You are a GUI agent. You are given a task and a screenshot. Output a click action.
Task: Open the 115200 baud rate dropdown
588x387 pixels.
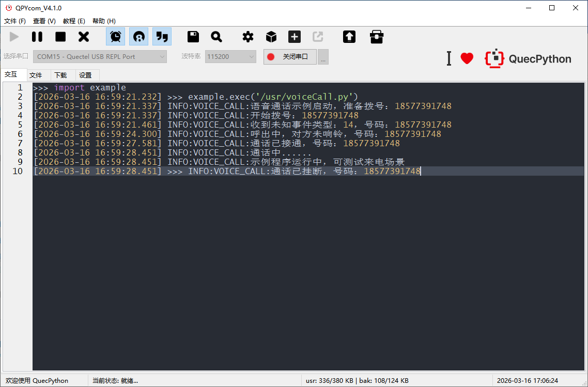point(230,57)
